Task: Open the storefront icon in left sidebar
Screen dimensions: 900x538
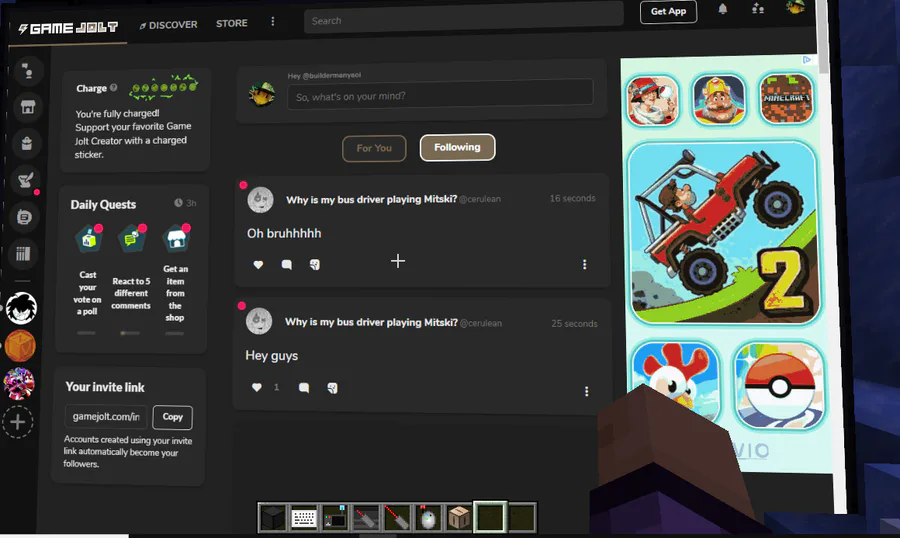Action: coord(28,107)
